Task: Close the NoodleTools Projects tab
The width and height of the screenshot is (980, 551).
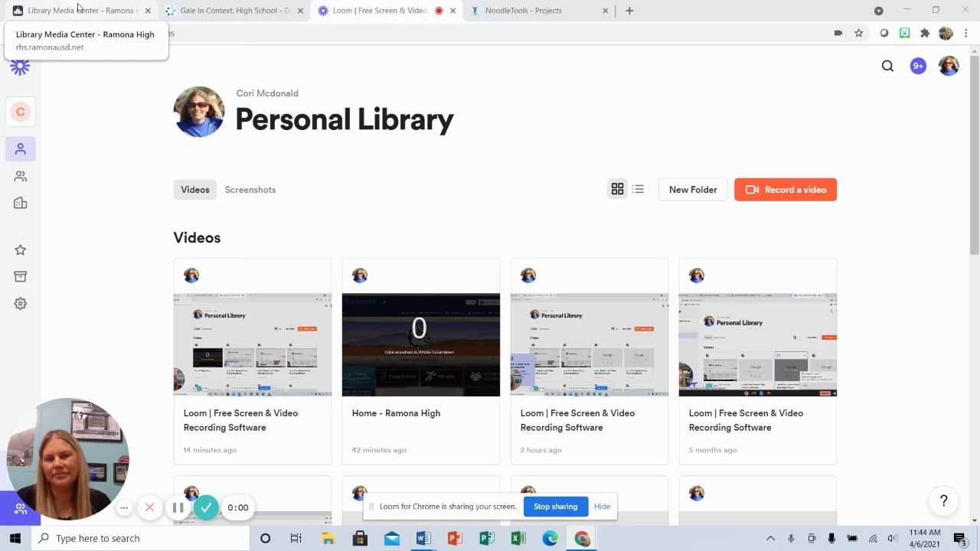Action: 606,11
